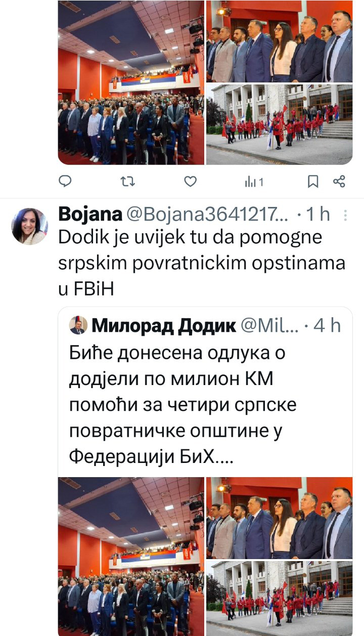The height and width of the screenshot is (636, 364).
Task: Open @Bojana3641217 handle
Action: pyautogui.click(x=207, y=215)
